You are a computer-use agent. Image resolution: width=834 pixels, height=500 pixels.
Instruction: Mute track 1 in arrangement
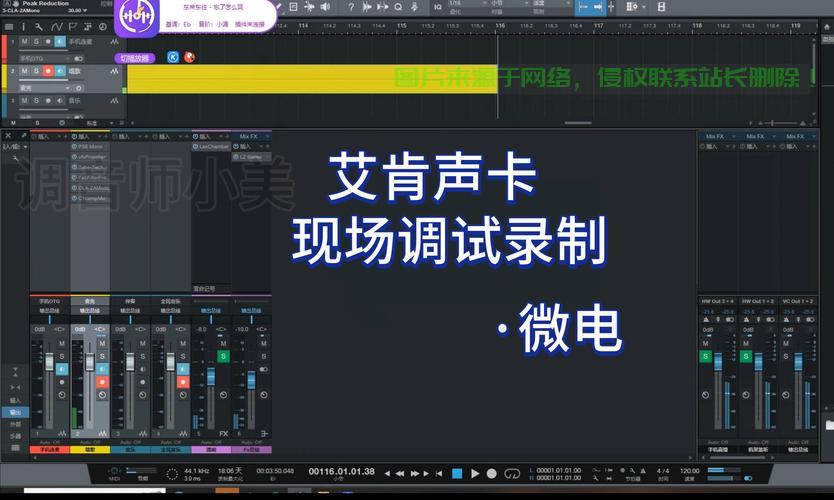point(24,41)
